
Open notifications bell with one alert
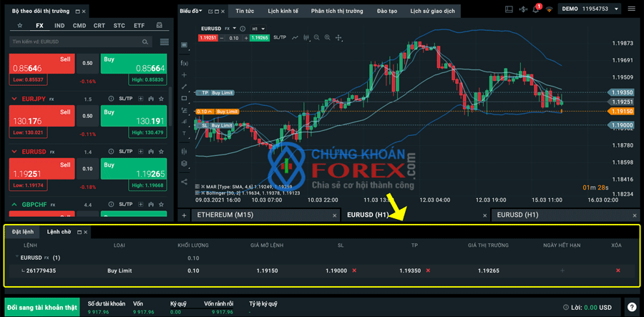536,9
